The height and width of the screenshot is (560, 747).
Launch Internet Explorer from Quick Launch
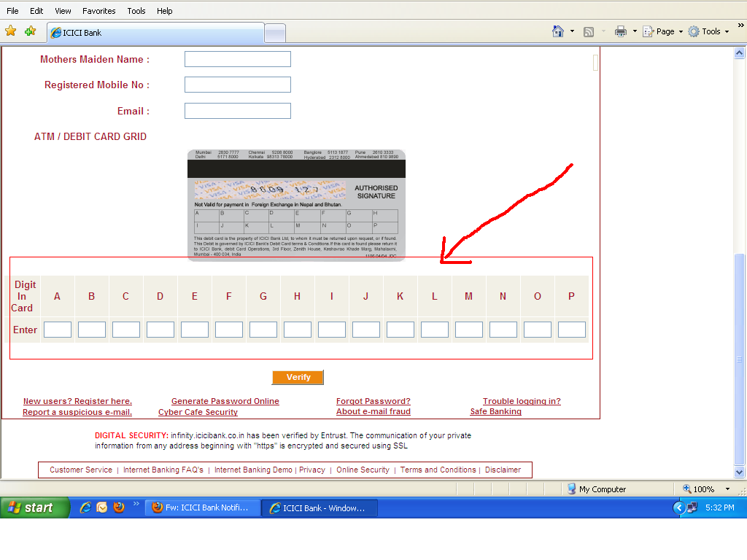[x=86, y=507]
